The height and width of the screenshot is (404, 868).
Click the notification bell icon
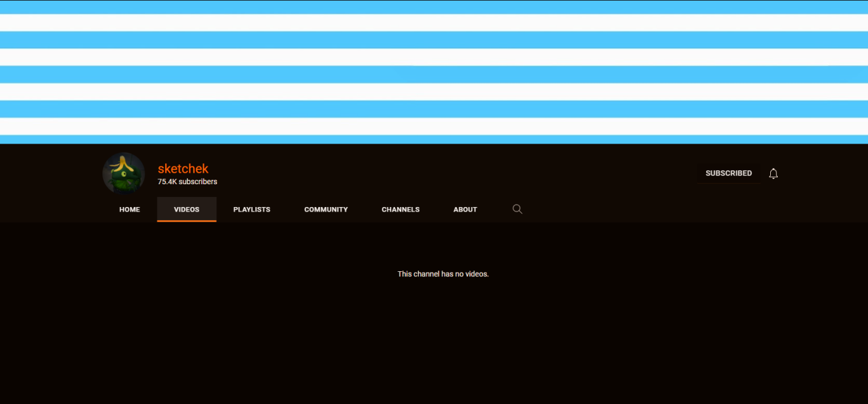(773, 173)
